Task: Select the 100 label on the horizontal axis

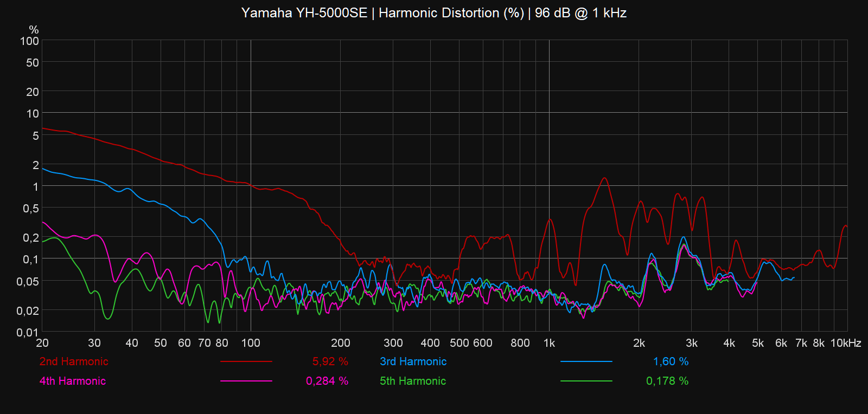Action: click(251, 343)
